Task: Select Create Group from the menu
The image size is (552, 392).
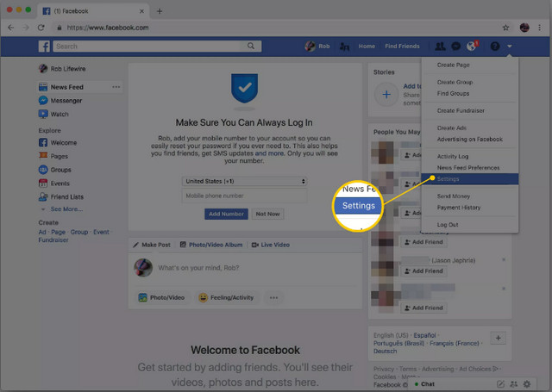Action: tap(455, 82)
